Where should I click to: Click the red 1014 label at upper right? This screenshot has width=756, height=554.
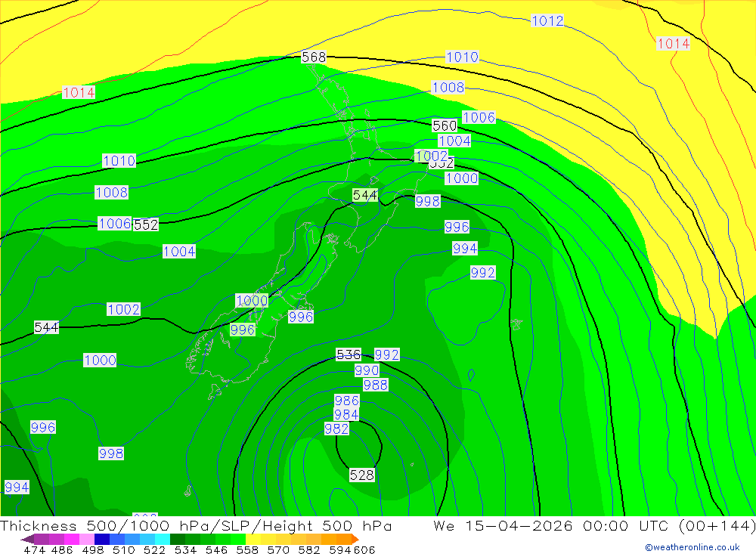(x=674, y=44)
